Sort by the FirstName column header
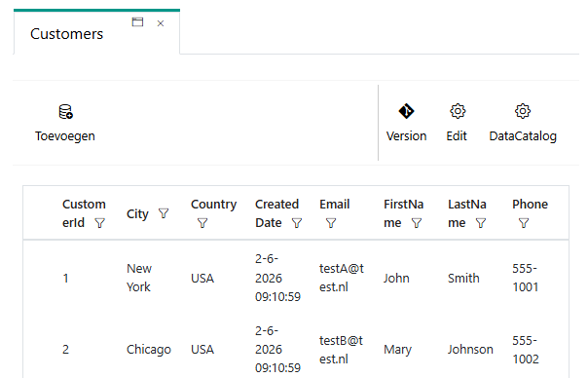 (403, 213)
